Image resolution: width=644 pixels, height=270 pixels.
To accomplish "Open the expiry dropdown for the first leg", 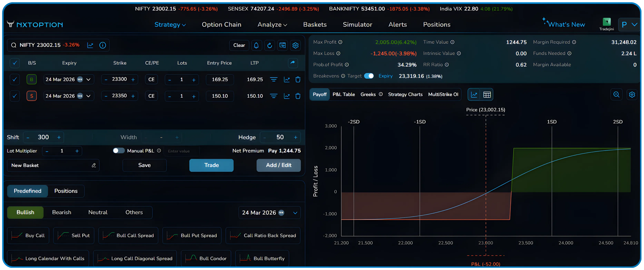I will tap(88, 79).
